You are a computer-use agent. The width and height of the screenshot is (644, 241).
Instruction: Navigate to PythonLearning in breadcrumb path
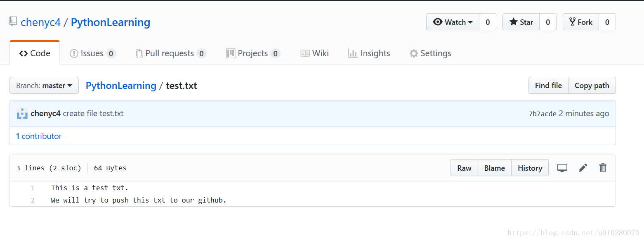tap(121, 86)
